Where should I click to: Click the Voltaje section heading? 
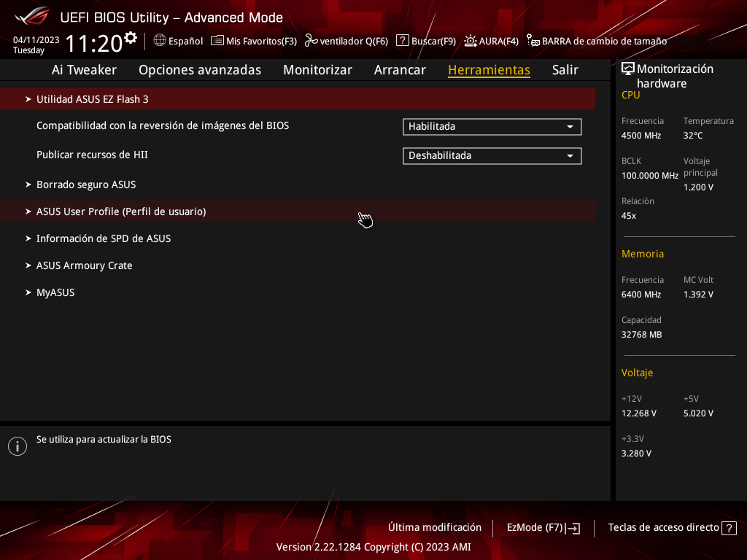[x=637, y=373]
